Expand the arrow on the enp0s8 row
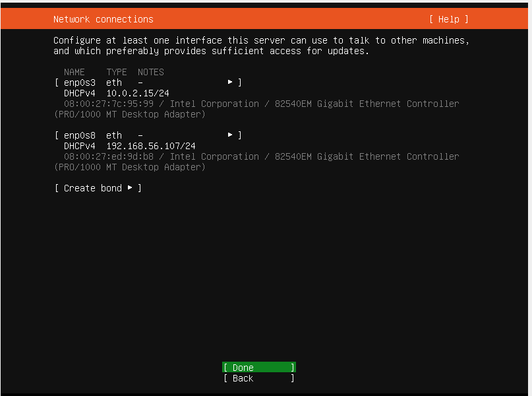This screenshot has width=532, height=396. (x=230, y=135)
